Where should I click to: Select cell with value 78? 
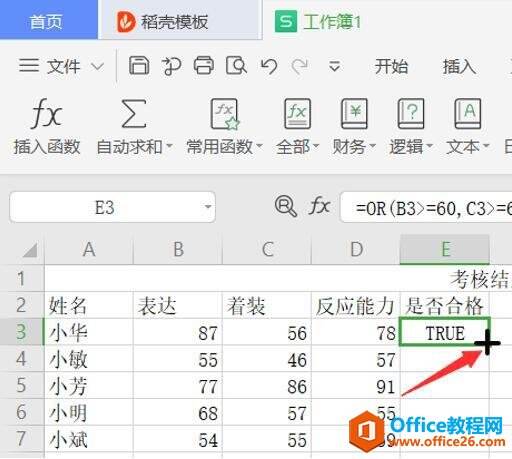point(356,332)
